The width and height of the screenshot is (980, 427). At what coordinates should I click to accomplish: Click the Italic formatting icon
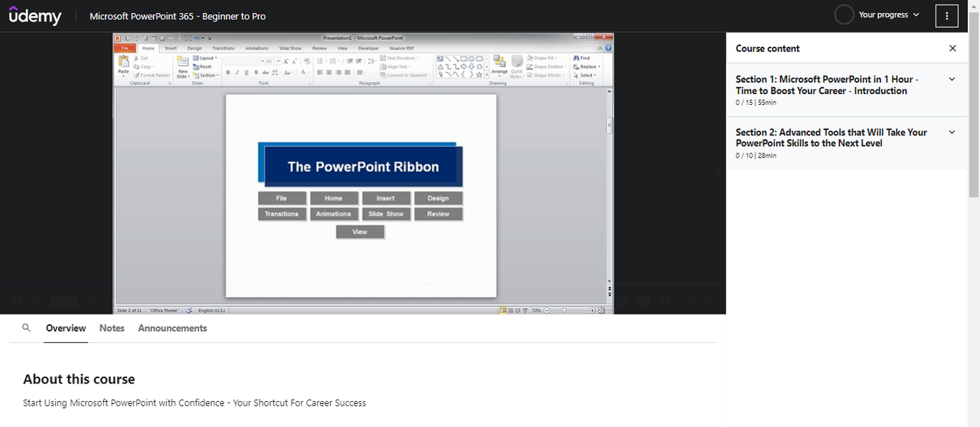(x=237, y=73)
